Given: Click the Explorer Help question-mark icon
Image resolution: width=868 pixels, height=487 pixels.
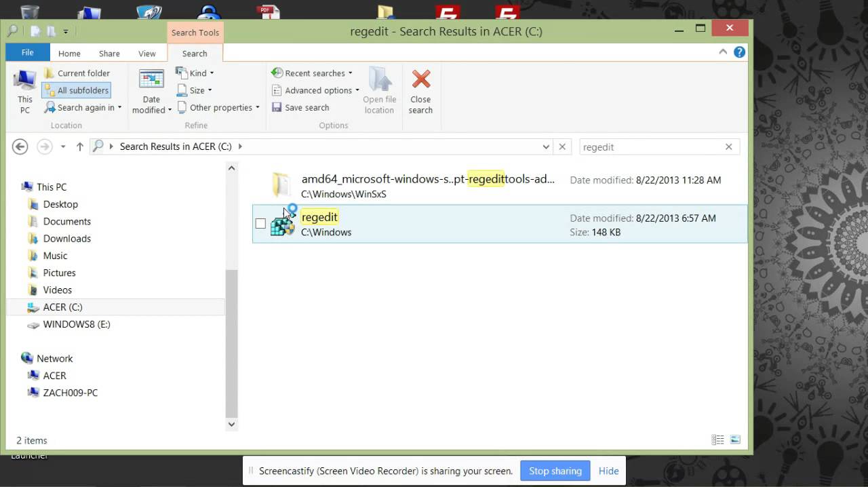Looking at the screenshot, I should pyautogui.click(x=739, y=52).
